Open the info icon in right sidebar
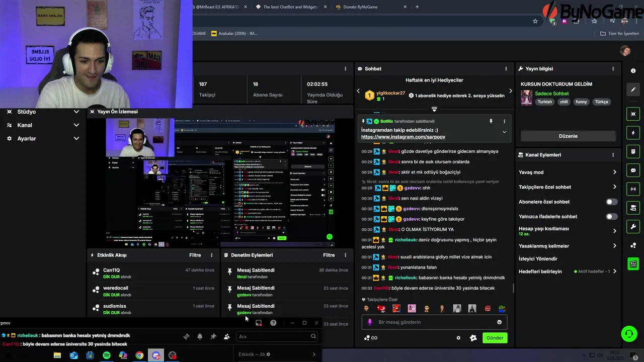The image size is (644, 362). pyautogui.click(x=633, y=71)
